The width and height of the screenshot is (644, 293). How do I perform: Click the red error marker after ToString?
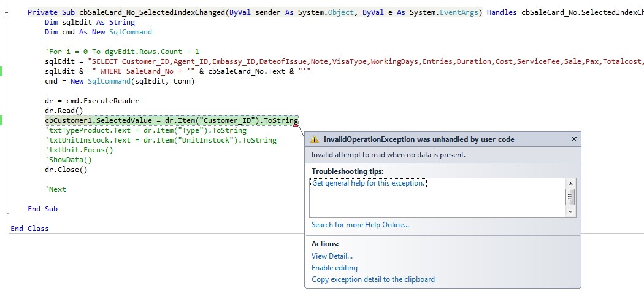click(296, 123)
